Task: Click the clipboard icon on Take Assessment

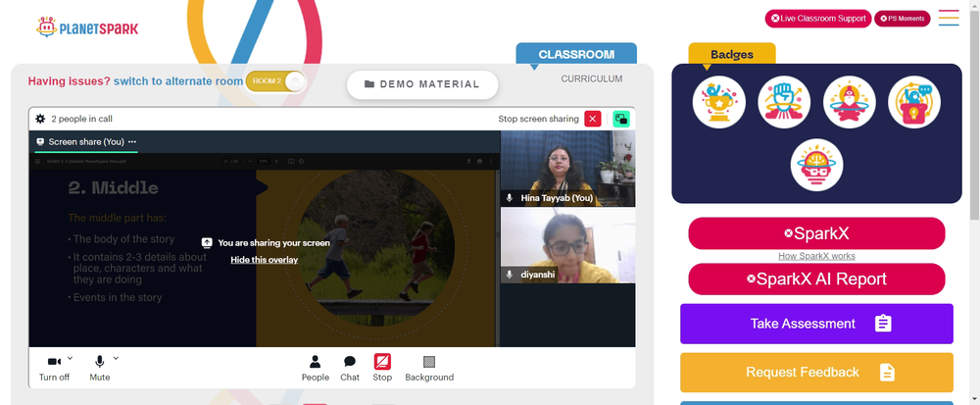Action: (883, 324)
